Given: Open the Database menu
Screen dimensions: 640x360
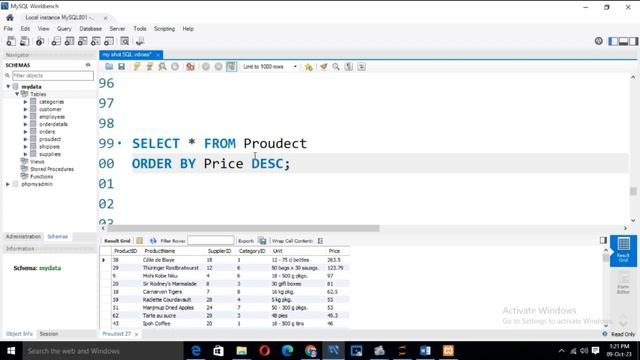Looking at the screenshot, I should pos(91,29).
